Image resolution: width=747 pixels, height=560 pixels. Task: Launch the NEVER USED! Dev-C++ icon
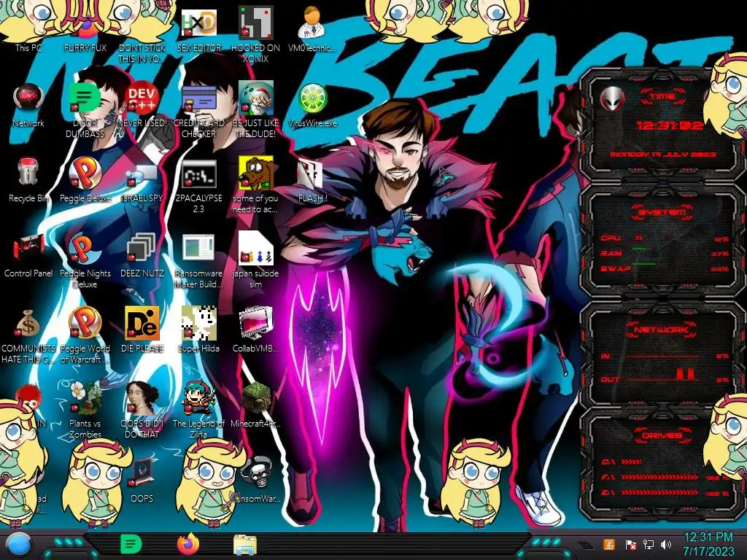pyautogui.click(x=142, y=104)
